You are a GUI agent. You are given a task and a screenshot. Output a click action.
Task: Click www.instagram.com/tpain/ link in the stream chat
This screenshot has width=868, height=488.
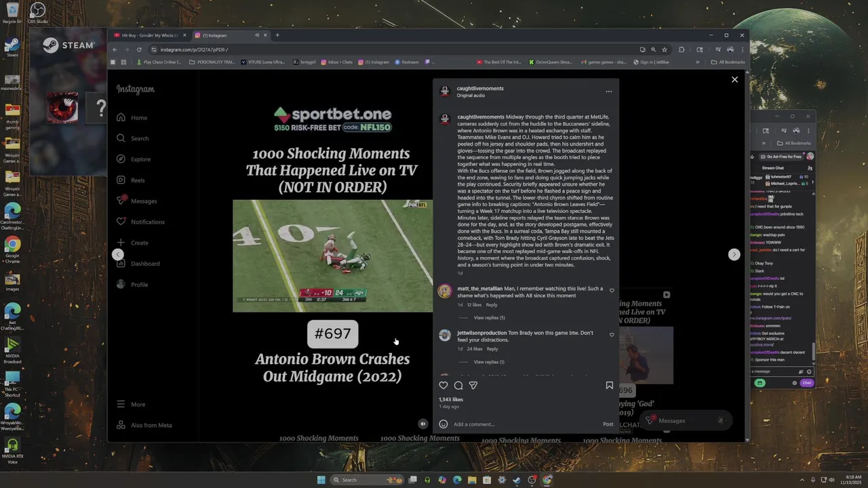[x=770, y=318]
